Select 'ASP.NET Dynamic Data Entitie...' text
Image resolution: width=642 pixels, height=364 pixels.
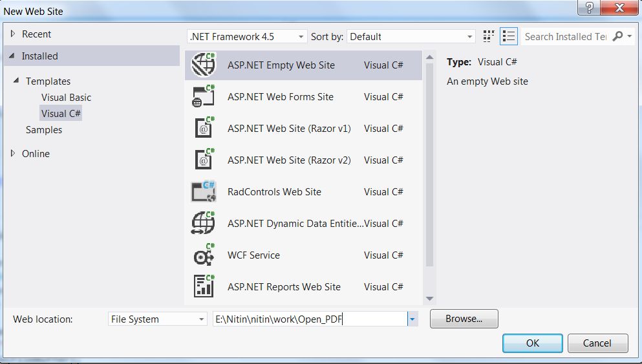(x=295, y=224)
